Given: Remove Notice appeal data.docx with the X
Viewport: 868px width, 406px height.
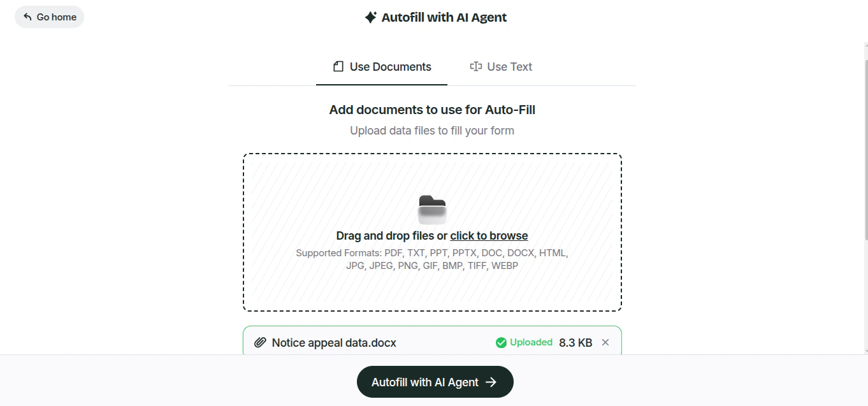Looking at the screenshot, I should click(605, 342).
